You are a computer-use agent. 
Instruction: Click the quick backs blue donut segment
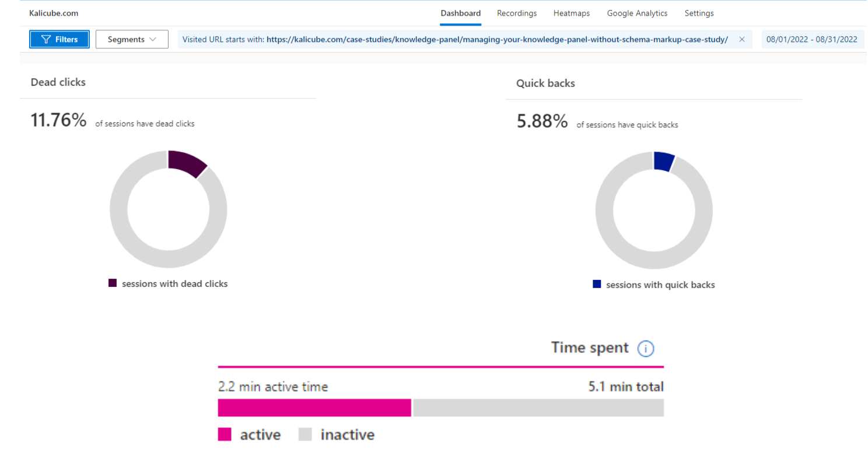[x=664, y=161]
